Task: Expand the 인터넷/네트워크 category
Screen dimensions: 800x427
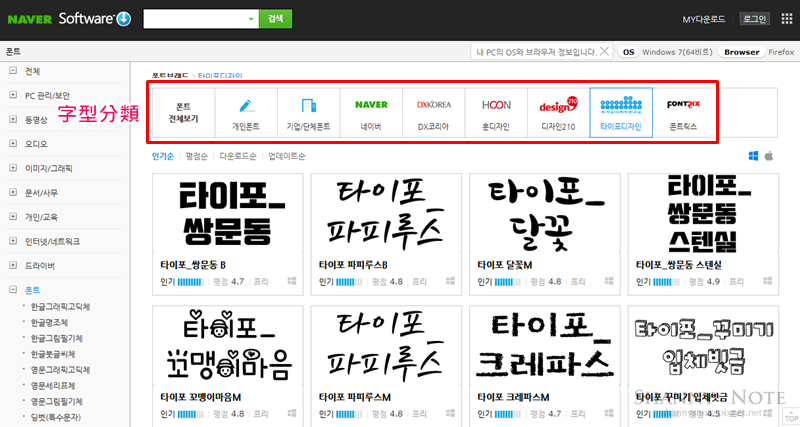Action: [x=13, y=241]
